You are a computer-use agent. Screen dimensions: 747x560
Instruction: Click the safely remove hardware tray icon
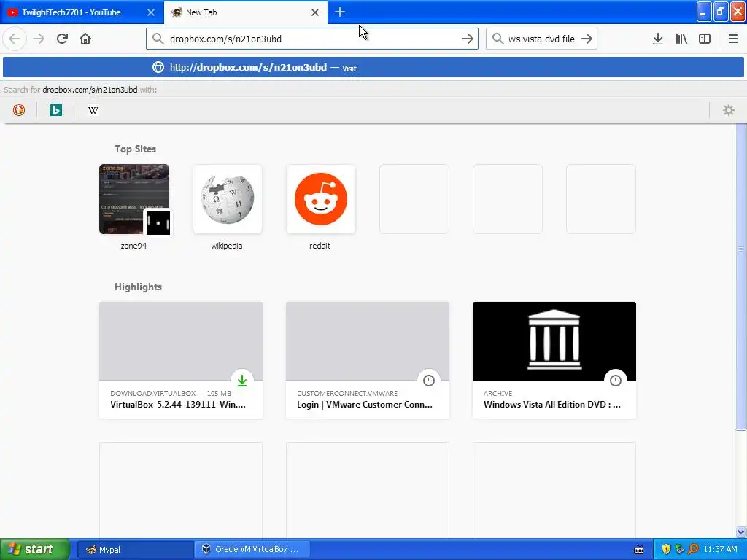pyautogui.click(x=679, y=550)
